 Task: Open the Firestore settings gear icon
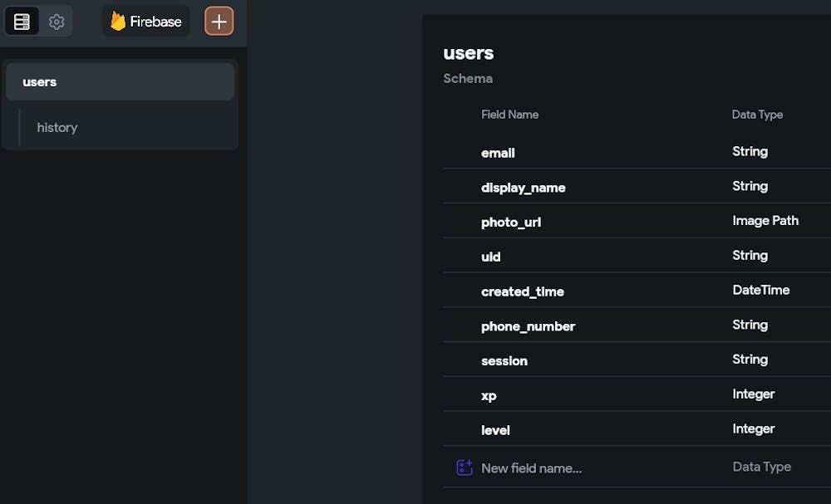click(57, 22)
